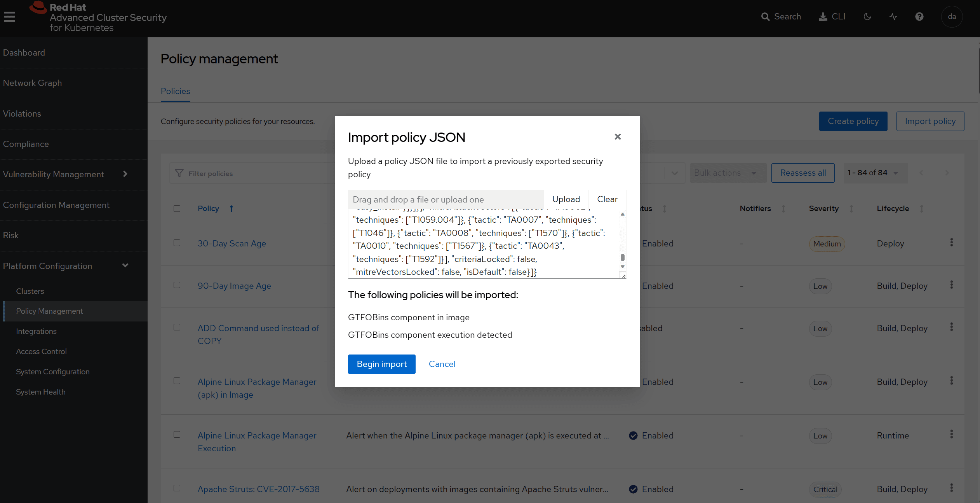
Task: Check the ADD Command used row
Action: tap(177, 327)
